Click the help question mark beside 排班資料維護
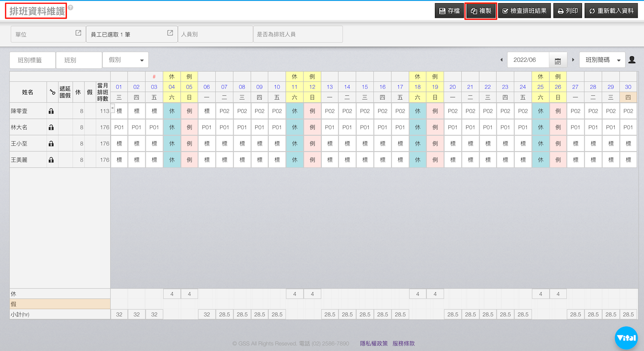644x351 pixels. [70, 8]
